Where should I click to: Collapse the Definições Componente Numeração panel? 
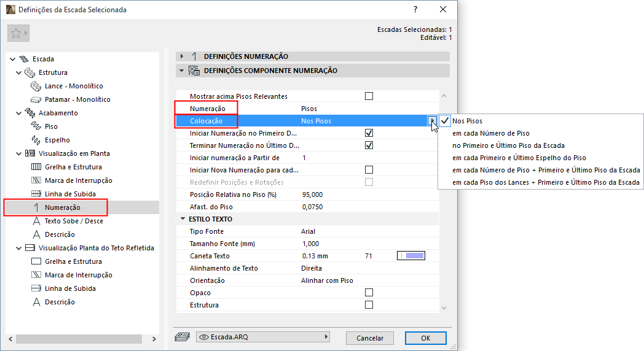point(181,71)
